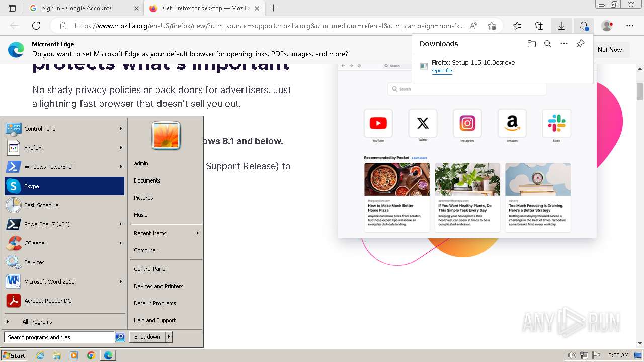Open PowerShell 7 (x86)

[x=64, y=224]
